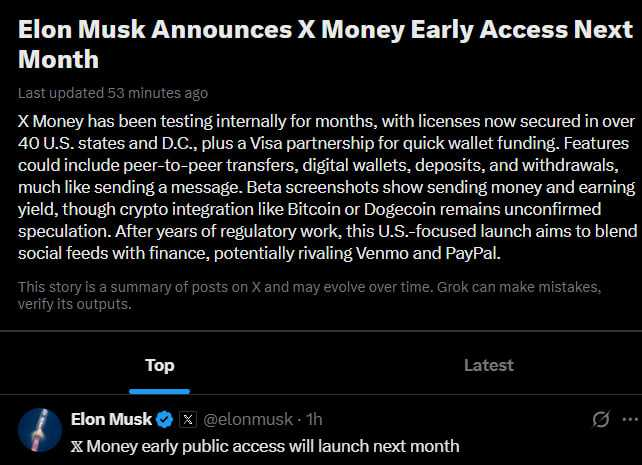Click the blue verified checkmark badge
Viewport: 642px width, 465px height.
[166, 419]
